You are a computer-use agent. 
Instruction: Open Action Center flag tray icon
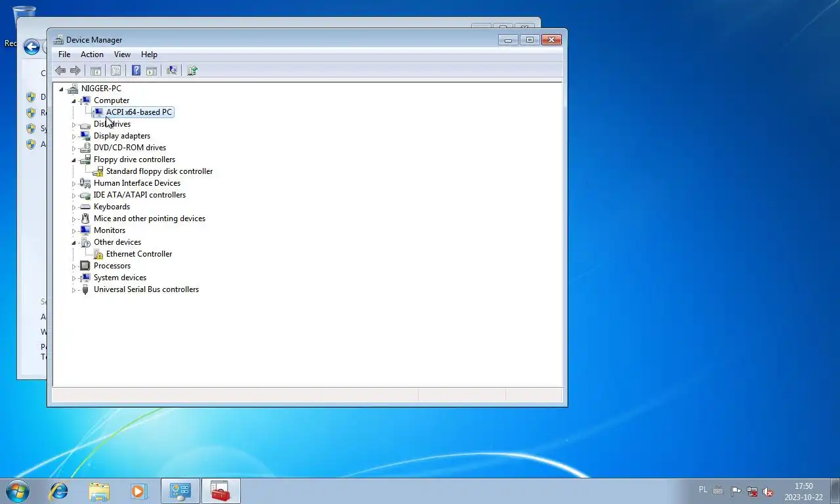[736, 491]
